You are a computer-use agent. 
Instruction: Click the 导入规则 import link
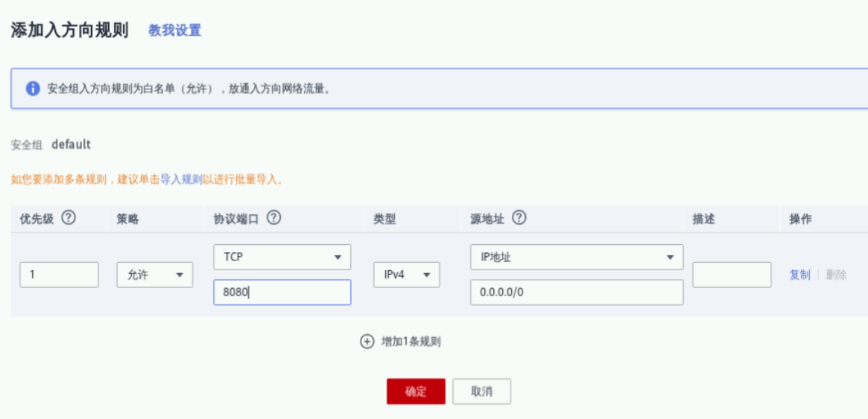click(x=181, y=179)
